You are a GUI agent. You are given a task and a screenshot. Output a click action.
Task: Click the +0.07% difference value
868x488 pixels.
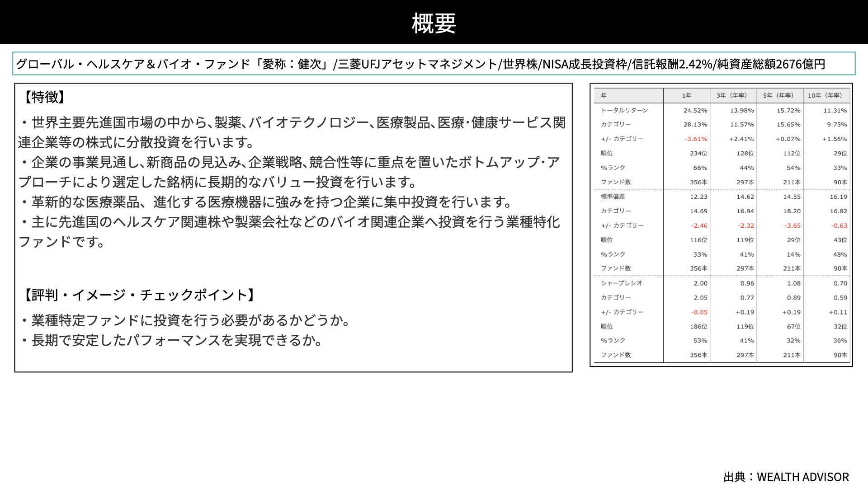click(788, 139)
